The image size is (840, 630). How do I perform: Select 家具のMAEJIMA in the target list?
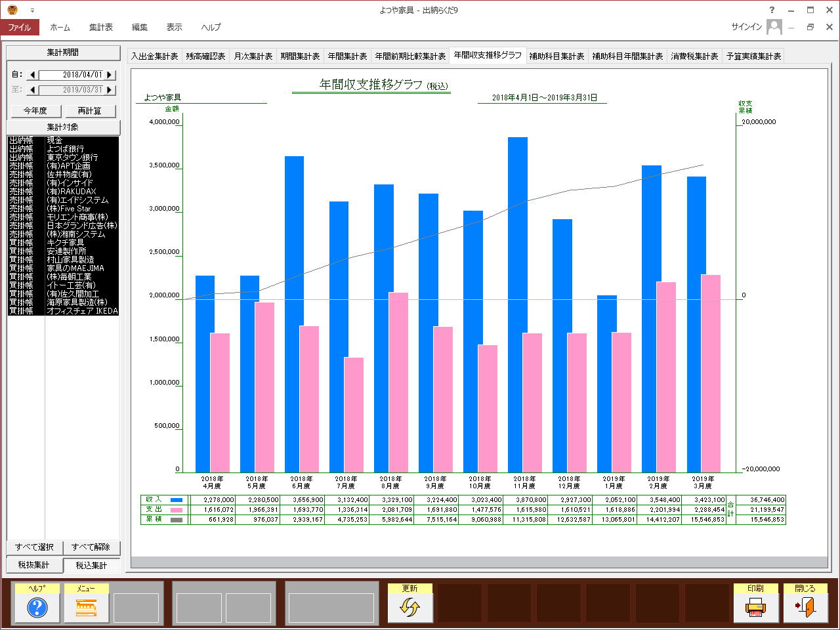pyautogui.click(x=63, y=268)
